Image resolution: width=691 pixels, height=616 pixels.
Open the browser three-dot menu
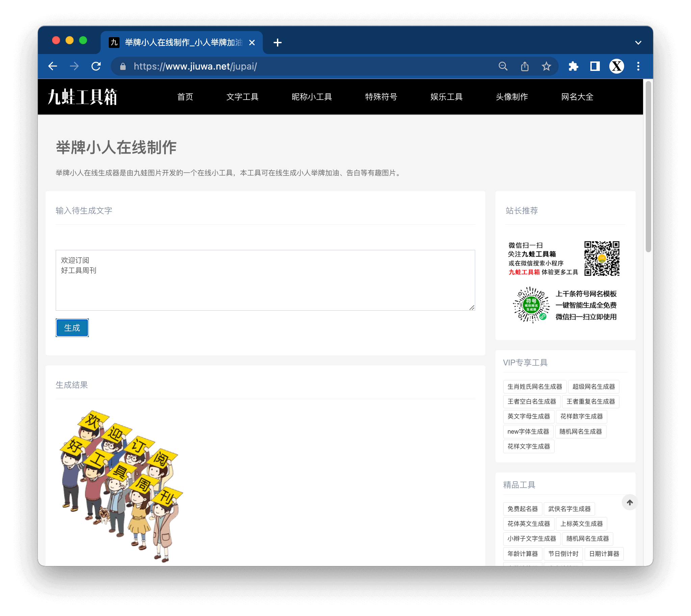(x=638, y=66)
